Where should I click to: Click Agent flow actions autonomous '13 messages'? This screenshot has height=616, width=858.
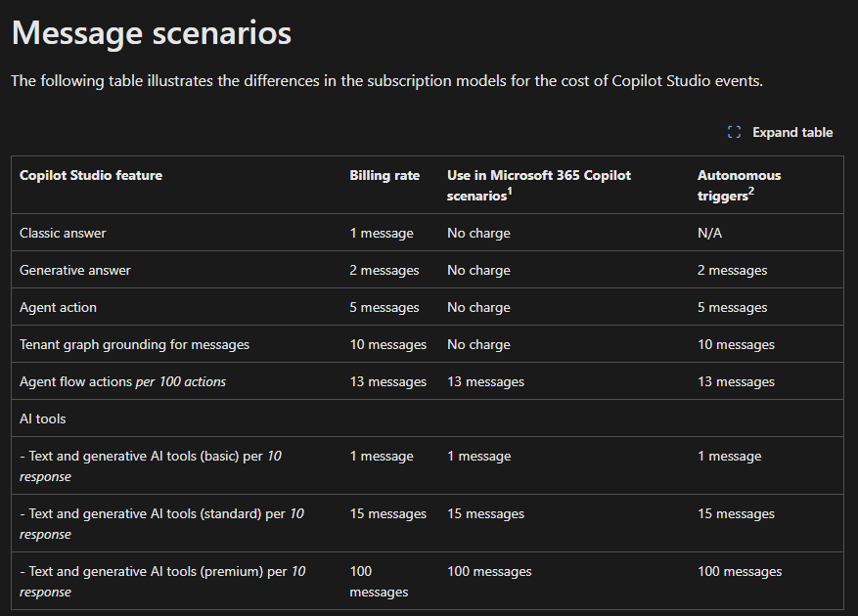click(x=736, y=382)
